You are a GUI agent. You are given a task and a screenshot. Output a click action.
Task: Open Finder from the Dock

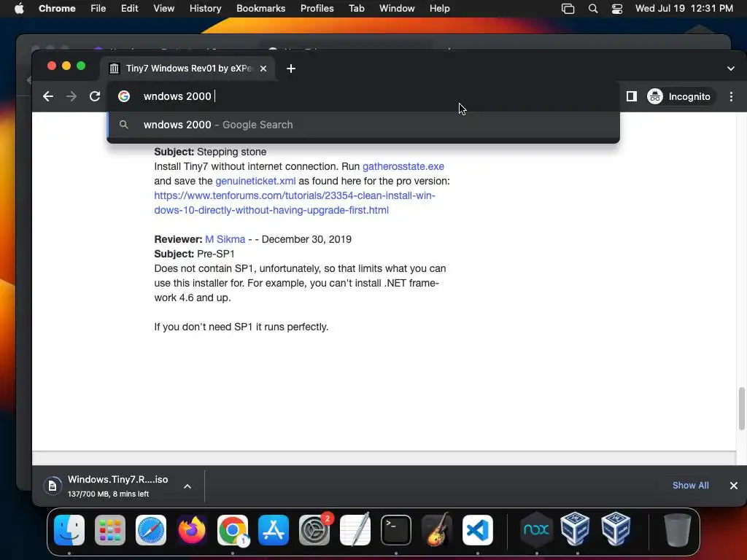[x=69, y=530]
